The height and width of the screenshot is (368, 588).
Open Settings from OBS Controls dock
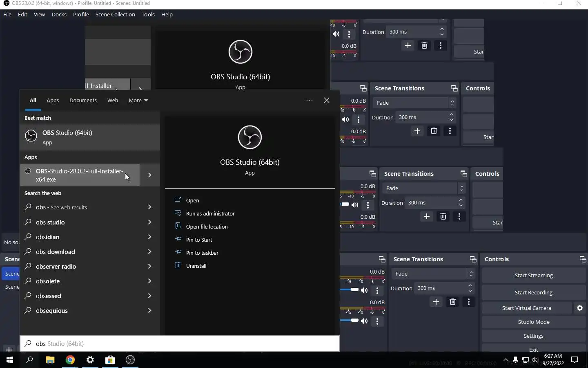click(534, 336)
